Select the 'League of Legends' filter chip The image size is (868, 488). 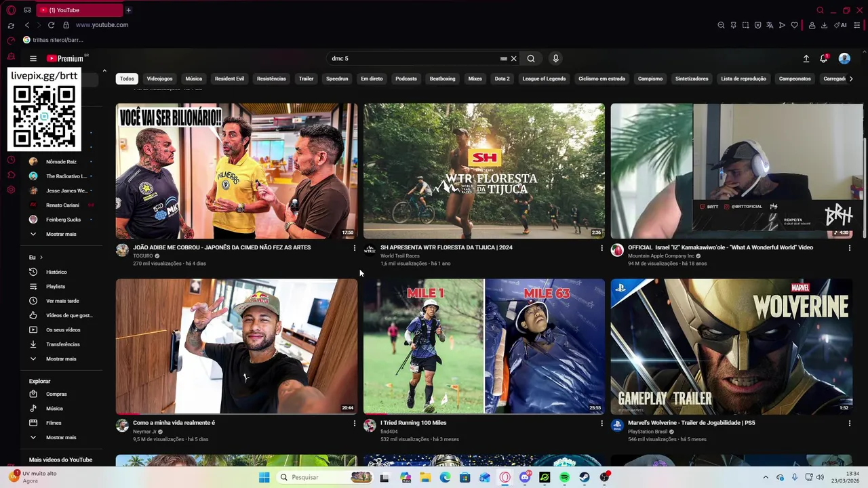point(544,79)
